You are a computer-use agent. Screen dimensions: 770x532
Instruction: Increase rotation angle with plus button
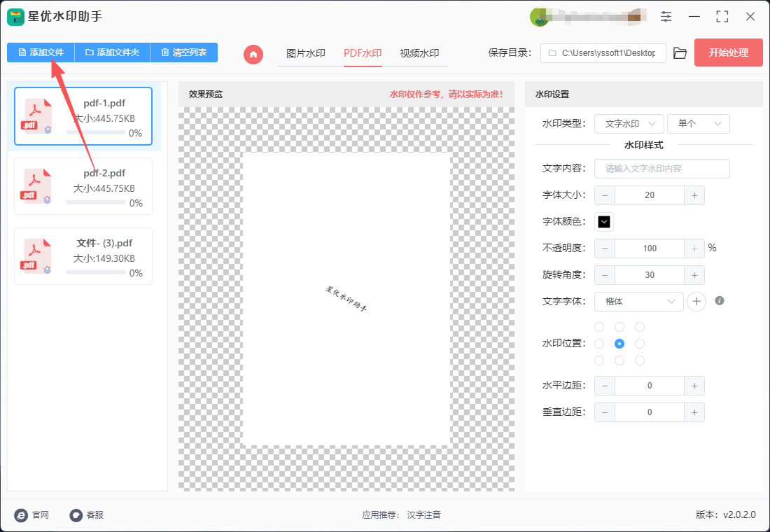click(x=694, y=275)
